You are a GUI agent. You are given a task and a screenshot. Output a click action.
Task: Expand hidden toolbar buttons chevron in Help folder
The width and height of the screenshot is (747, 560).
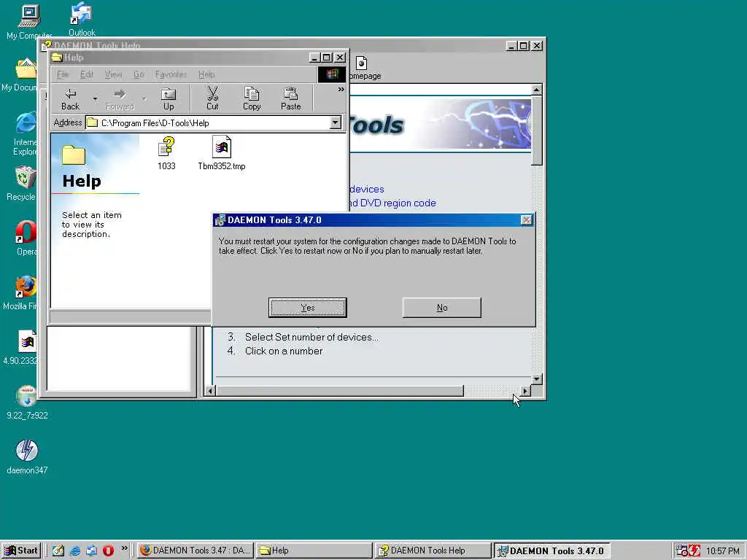pos(341,90)
